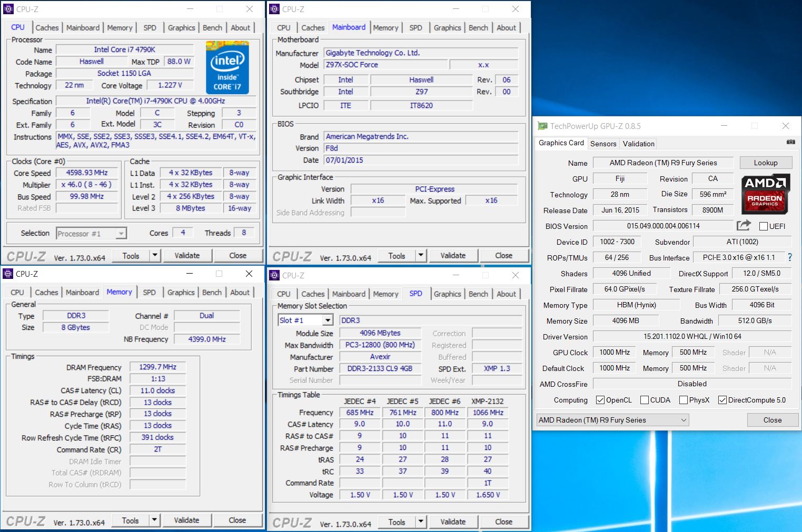Image resolution: width=802 pixels, height=532 pixels.
Task: Click the Tools button in the SPD window
Action: pyautogui.click(x=397, y=522)
